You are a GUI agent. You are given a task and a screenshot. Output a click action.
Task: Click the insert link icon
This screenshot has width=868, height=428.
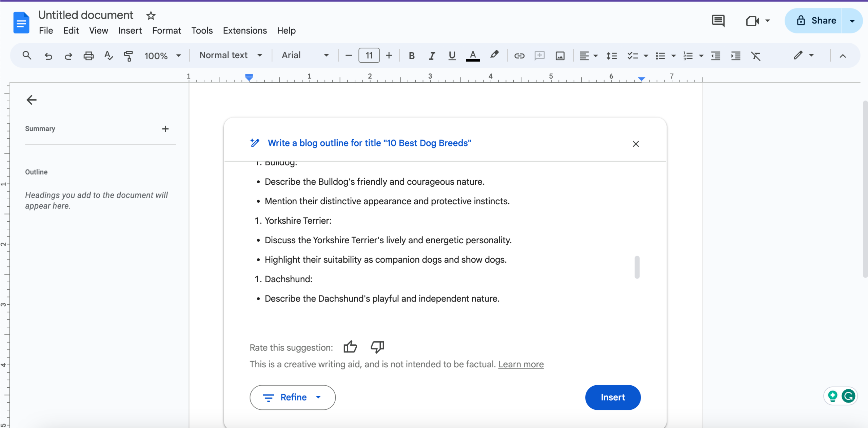click(519, 56)
